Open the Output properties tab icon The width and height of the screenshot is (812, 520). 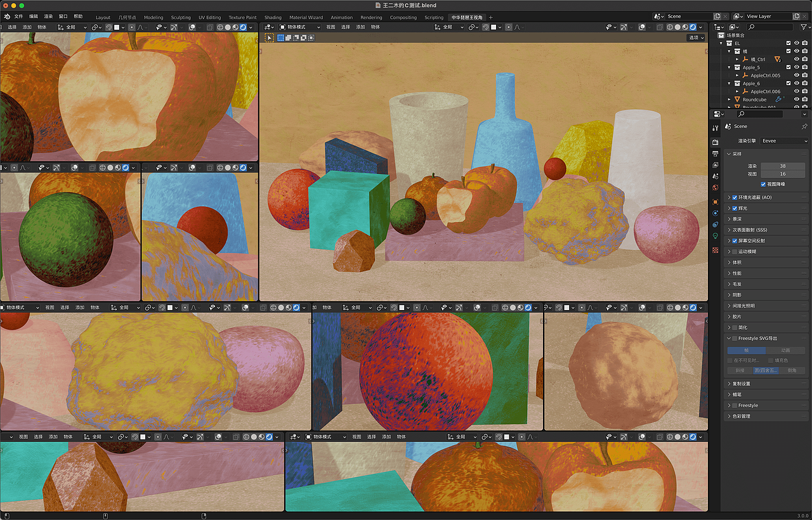[716, 153]
